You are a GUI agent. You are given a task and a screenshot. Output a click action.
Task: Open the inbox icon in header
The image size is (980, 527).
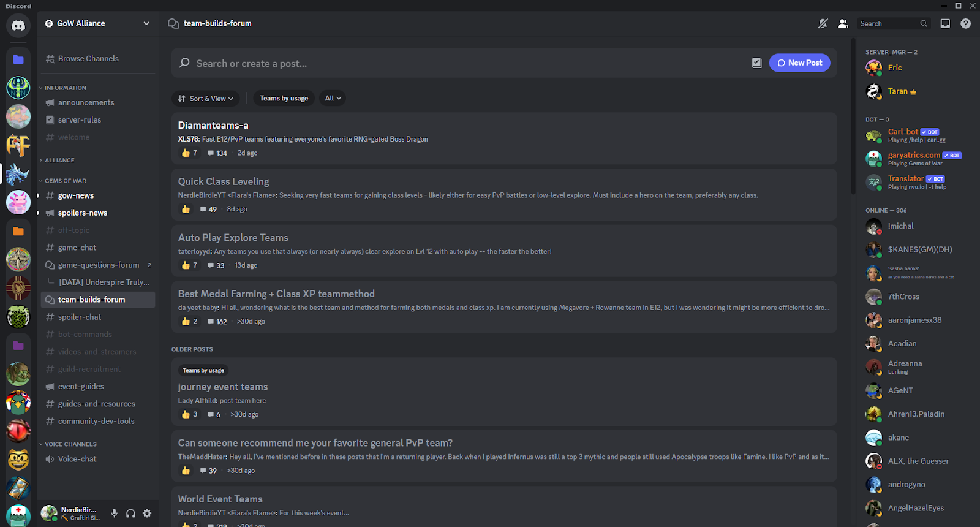pyautogui.click(x=945, y=23)
